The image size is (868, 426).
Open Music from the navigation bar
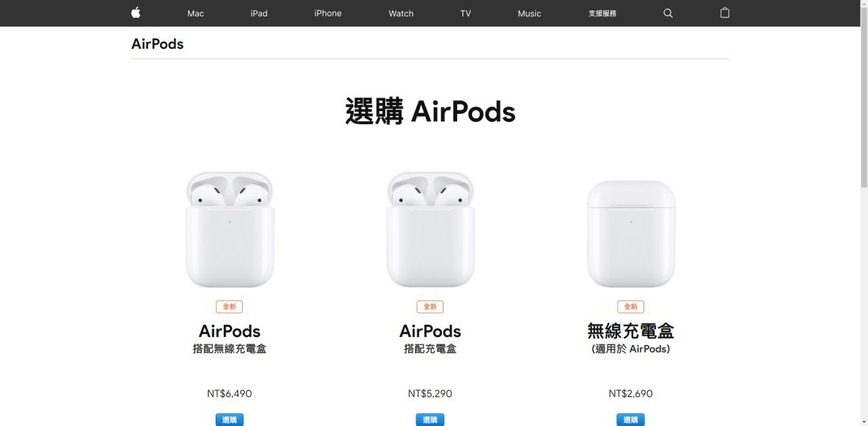point(529,14)
